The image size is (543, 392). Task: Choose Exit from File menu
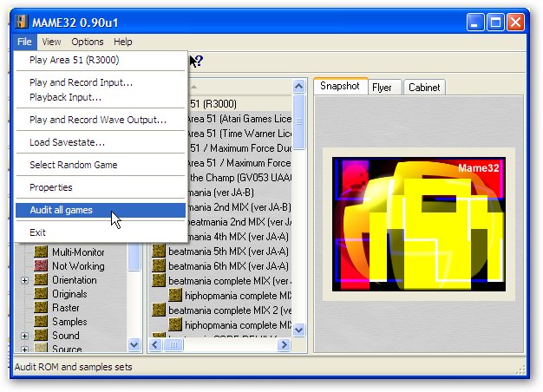tap(101, 232)
